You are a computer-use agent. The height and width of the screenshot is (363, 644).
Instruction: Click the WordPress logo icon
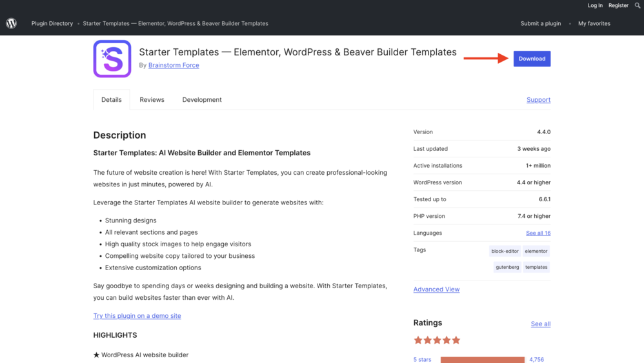pos(11,23)
